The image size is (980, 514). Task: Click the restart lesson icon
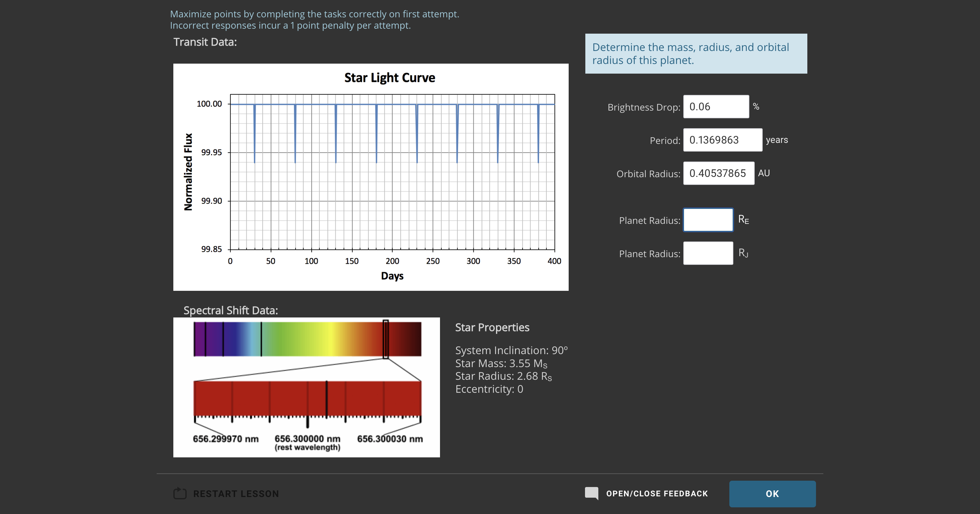tap(180, 493)
